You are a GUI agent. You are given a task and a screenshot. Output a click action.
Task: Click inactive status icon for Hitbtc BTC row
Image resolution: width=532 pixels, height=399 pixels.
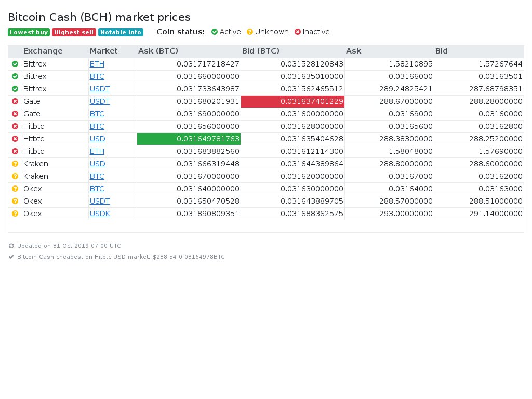pos(15,126)
